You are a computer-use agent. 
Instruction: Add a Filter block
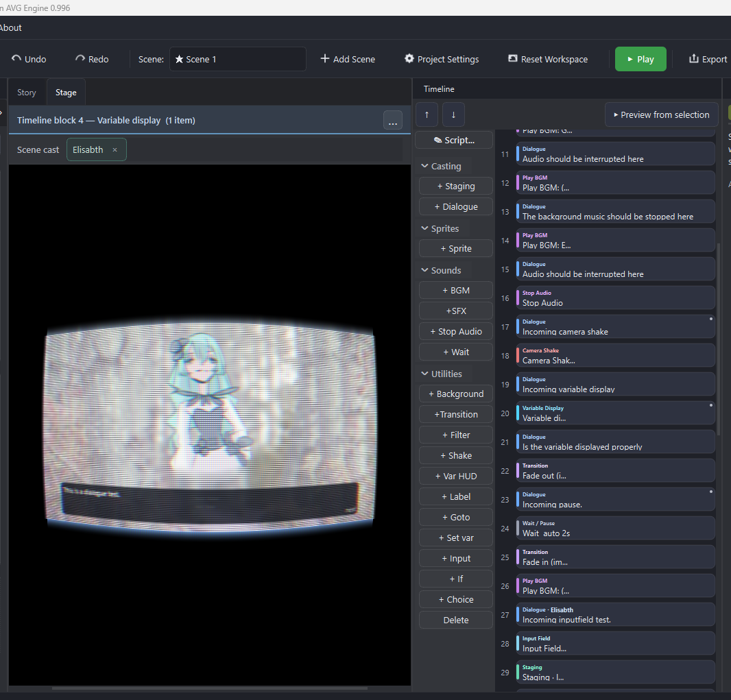pyautogui.click(x=456, y=435)
